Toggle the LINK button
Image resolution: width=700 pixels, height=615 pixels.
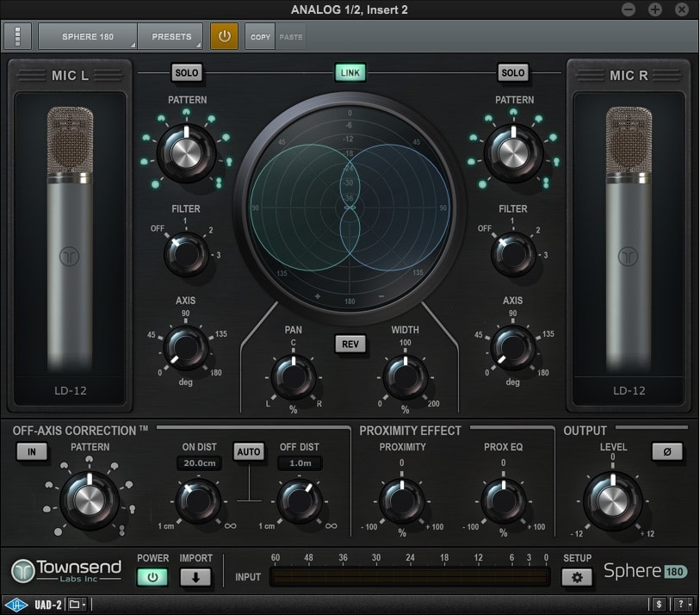point(350,73)
